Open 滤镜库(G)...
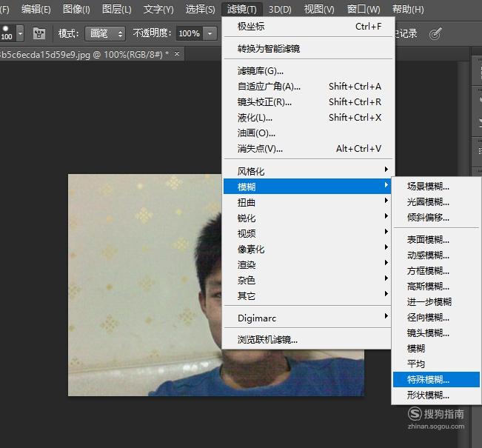This screenshot has width=482, height=448. pyautogui.click(x=309, y=71)
